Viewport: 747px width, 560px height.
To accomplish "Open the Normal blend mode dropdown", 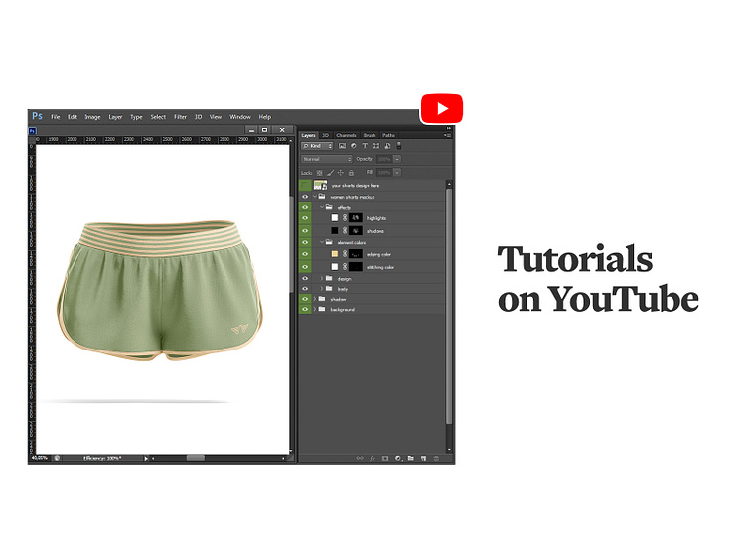I will coord(326,159).
